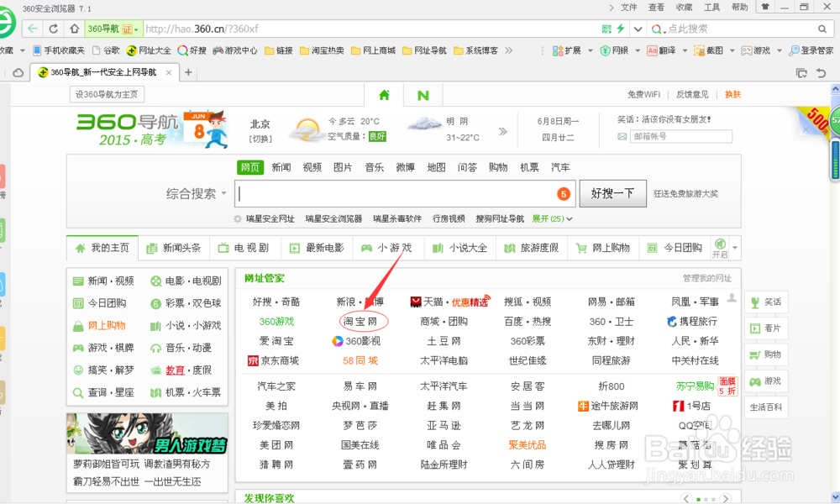The width and height of the screenshot is (840, 504).
Task: Click 管理我的网址 link
Action: point(706,278)
